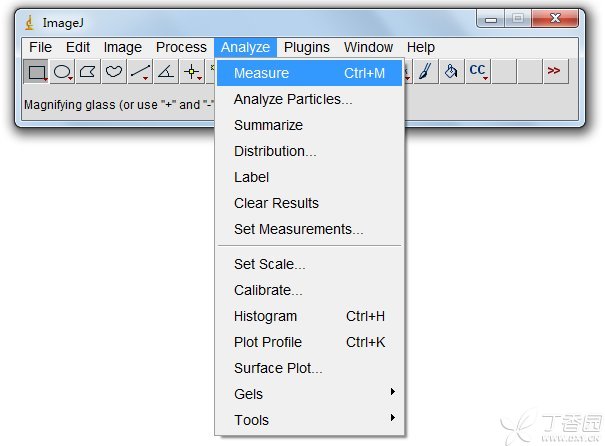The width and height of the screenshot is (605, 446).
Task: Click the CC color picker tool
Action: tap(478, 71)
